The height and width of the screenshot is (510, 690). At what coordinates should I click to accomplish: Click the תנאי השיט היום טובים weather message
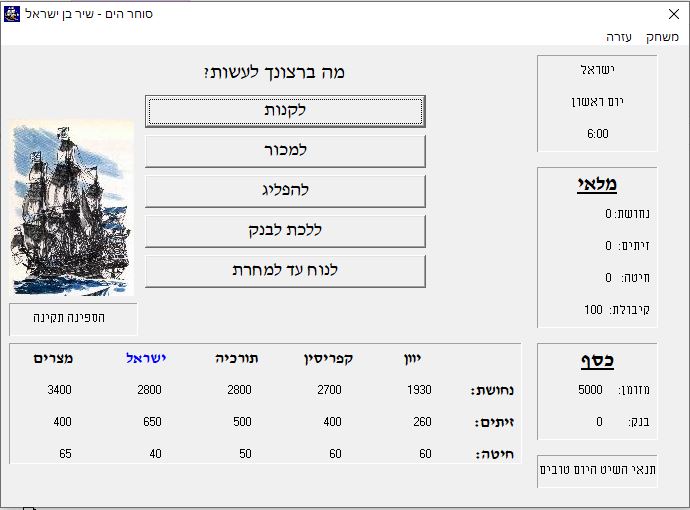coord(598,470)
